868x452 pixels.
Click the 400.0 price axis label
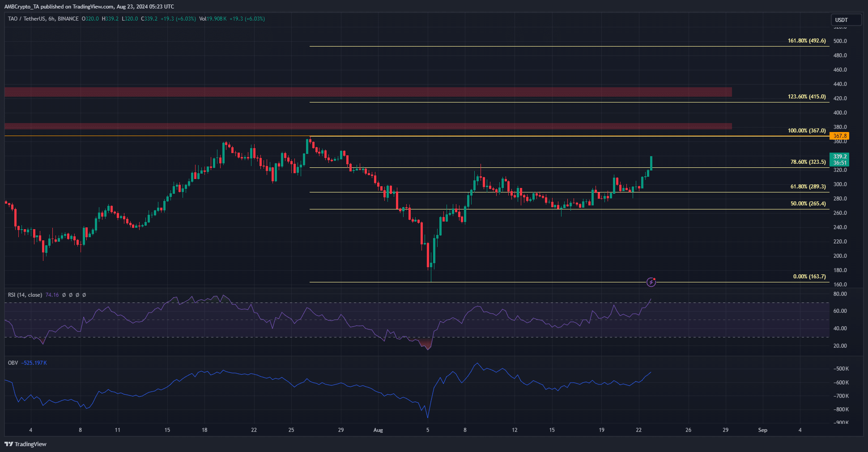pyautogui.click(x=840, y=113)
